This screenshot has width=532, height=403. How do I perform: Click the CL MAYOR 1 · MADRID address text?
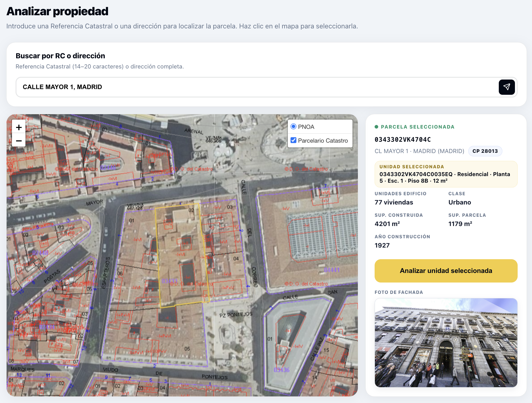tap(419, 151)
